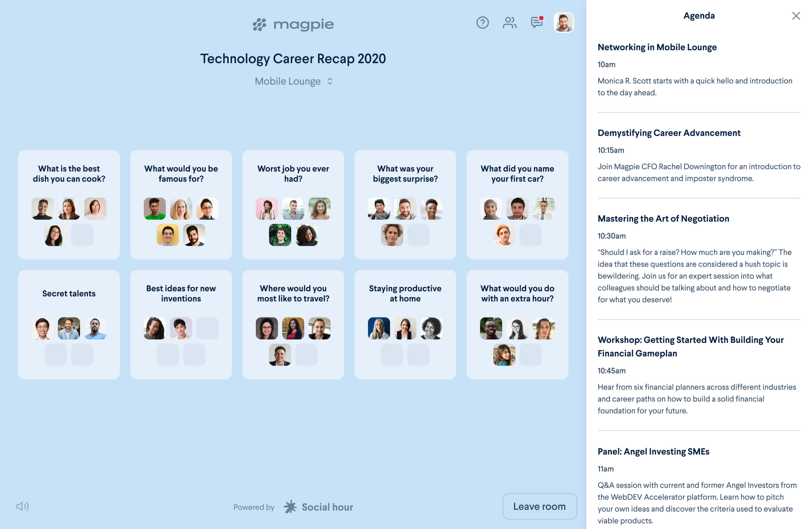The width and height of the screenshot is (812, 529).
Task: Select the chat/messages icon
Action: tap(537, 23)
